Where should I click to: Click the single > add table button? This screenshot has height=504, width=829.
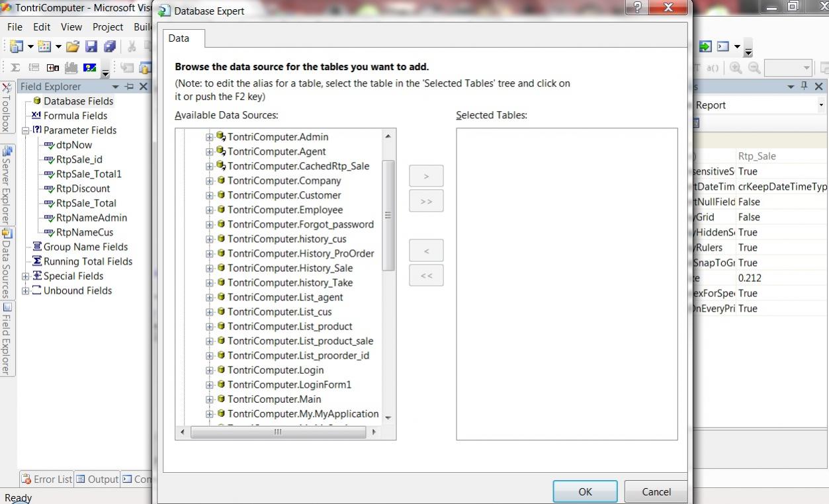426,176
